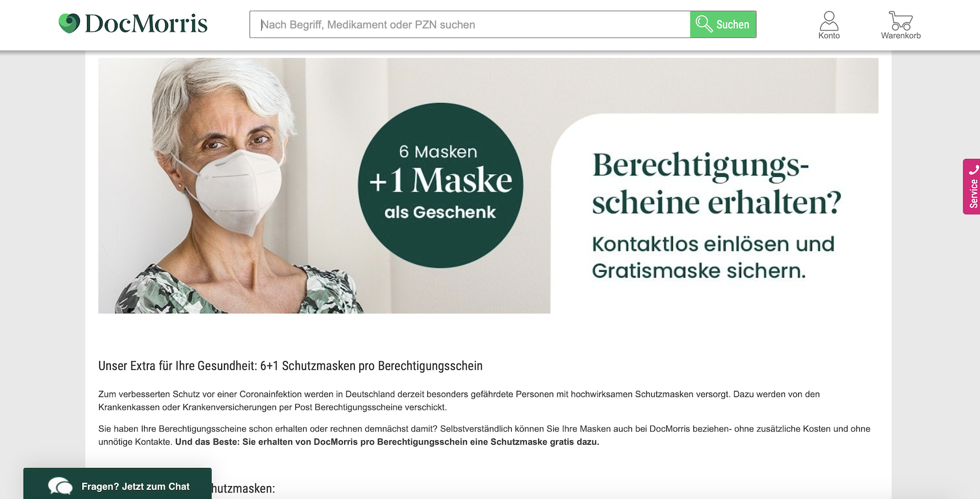Click the phone icon on Service tab

click(973, 170)
